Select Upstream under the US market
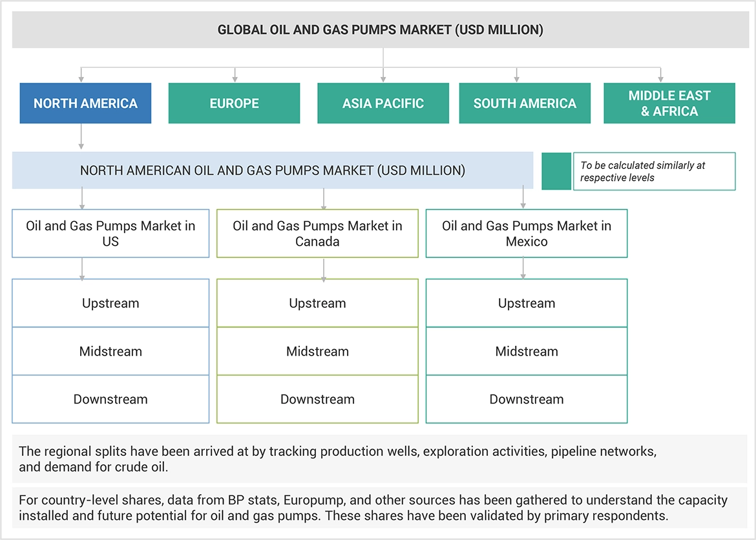 coord(110,303)
